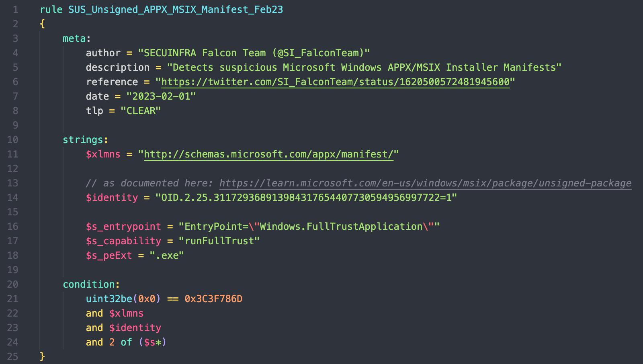643x364 pixels.
Task: Click the 'Windows.FullTrustApplication' string
Action: [x=341, y=227]
